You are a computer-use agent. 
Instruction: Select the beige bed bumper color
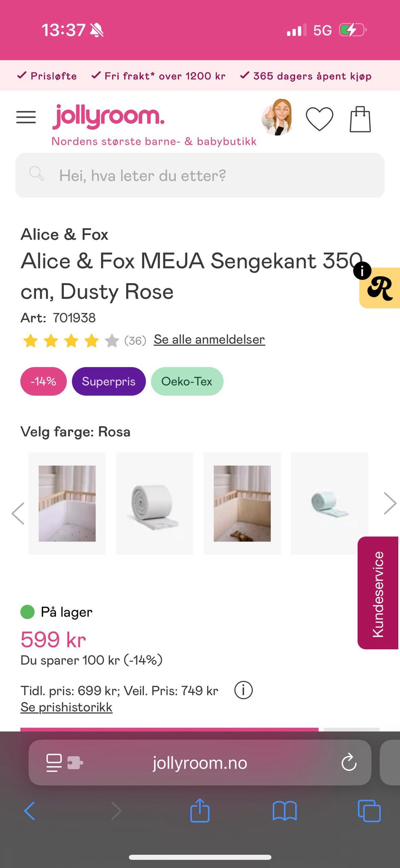coord(242,503)
